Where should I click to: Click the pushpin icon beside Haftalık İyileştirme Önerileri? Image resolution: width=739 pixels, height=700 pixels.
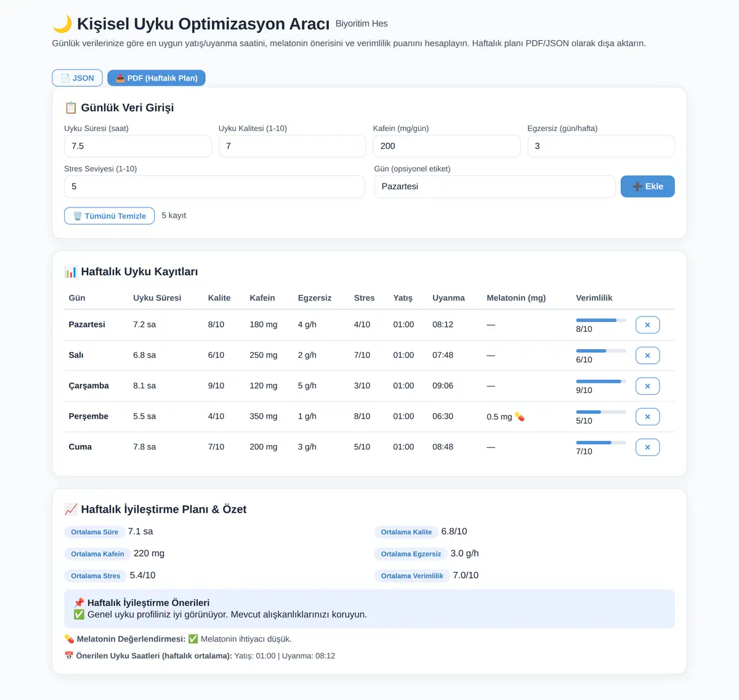(79, 603)
